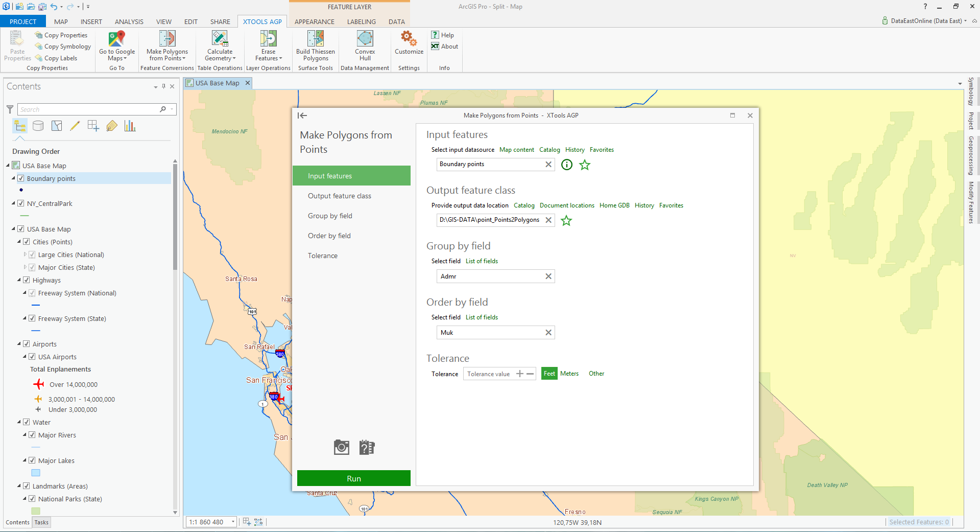
Task: List Contents by editing
Action: click(75, 126)
